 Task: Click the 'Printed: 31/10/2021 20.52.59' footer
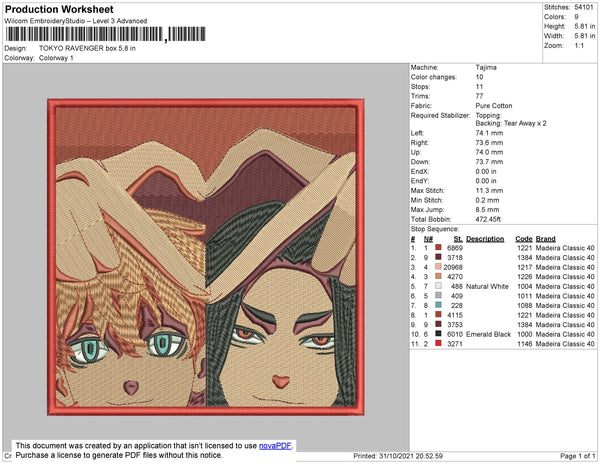(398, 456)
